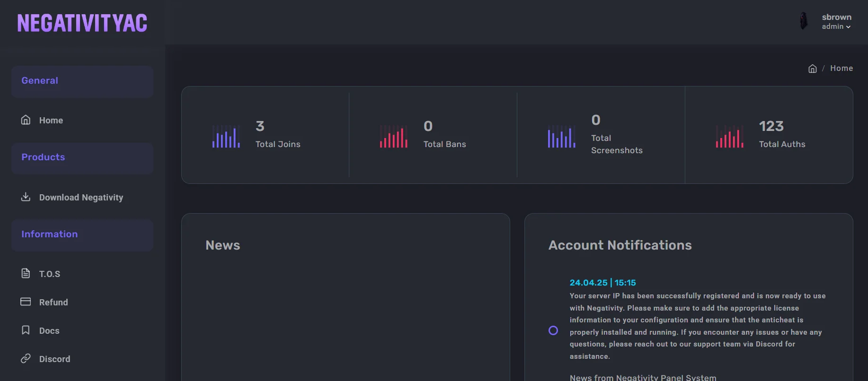Open the Docs link
Viewport: 868px width, 381px height.
49,331
